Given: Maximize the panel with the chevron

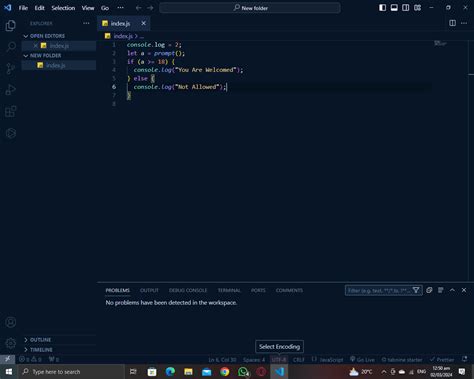Looking at the screenshot, I should click(x=452, y=290).
